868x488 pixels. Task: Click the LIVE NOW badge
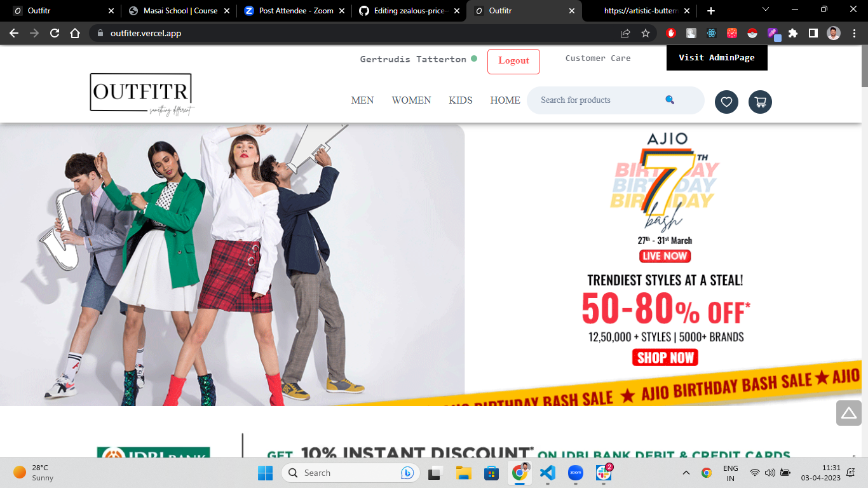[x=665, y=256]
